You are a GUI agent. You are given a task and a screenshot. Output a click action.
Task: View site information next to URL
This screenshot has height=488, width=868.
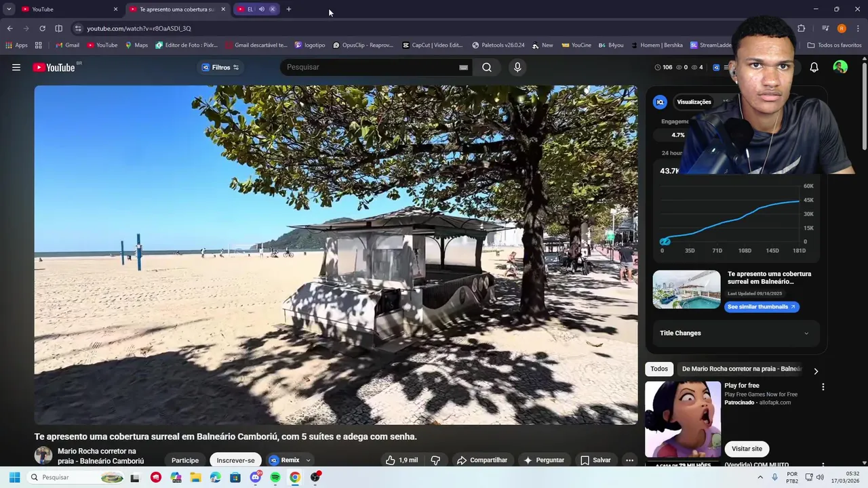pos(78,28)
